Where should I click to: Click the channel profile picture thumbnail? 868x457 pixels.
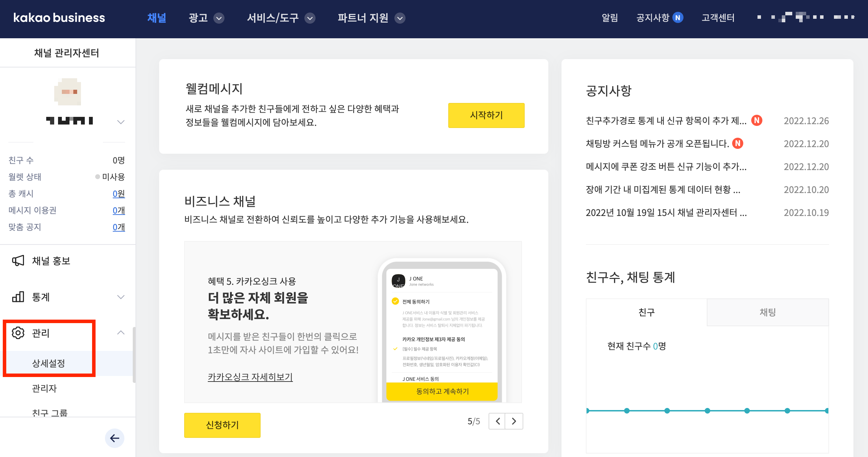pyautogui.click(x=68, y=92)
